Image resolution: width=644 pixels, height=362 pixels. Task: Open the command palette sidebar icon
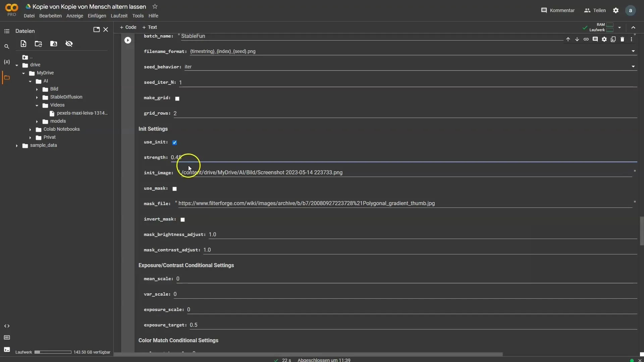(7, 338)
